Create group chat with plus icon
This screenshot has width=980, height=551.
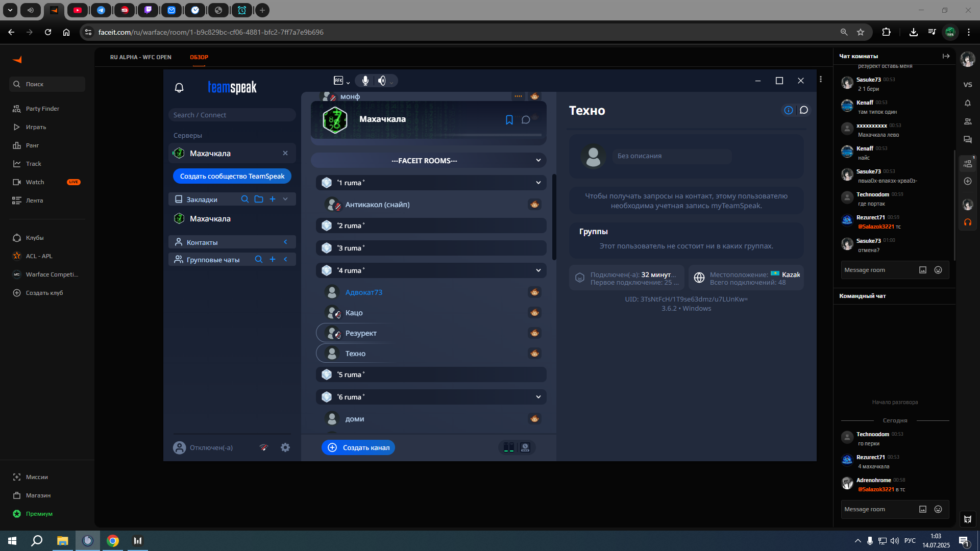click(273, 259)
